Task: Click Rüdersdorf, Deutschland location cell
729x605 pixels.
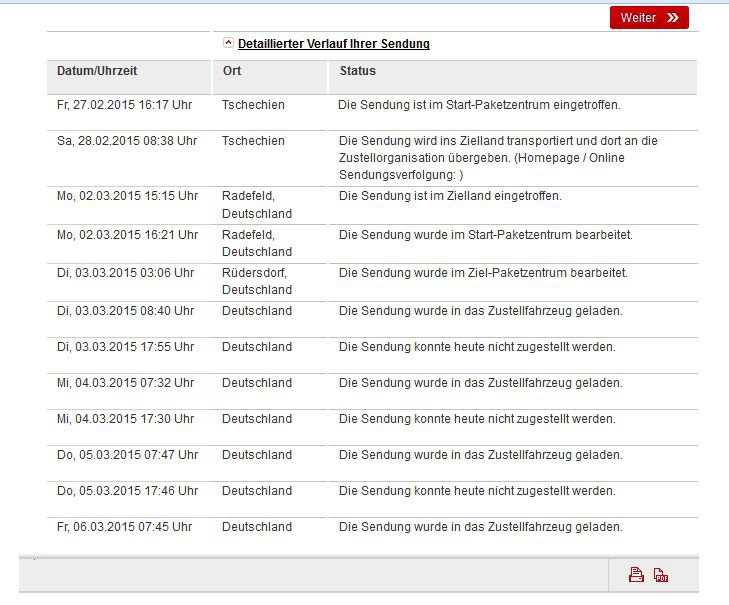Action: [257, 281]
